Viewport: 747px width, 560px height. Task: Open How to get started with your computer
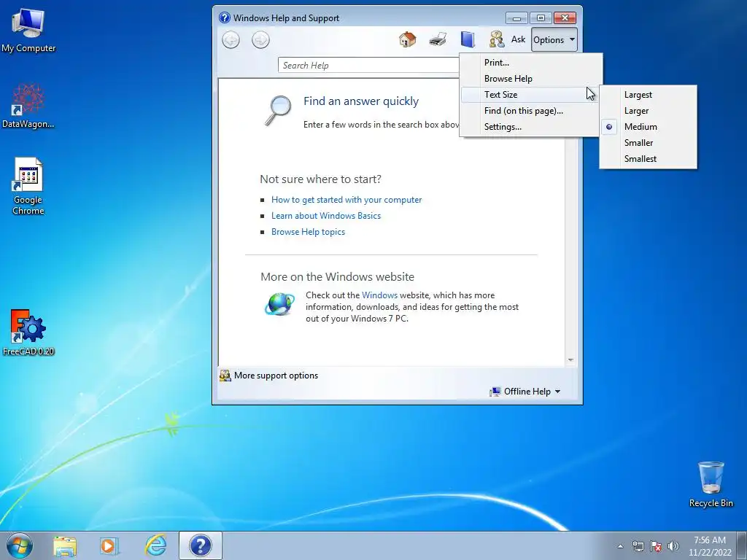[347, 200]
